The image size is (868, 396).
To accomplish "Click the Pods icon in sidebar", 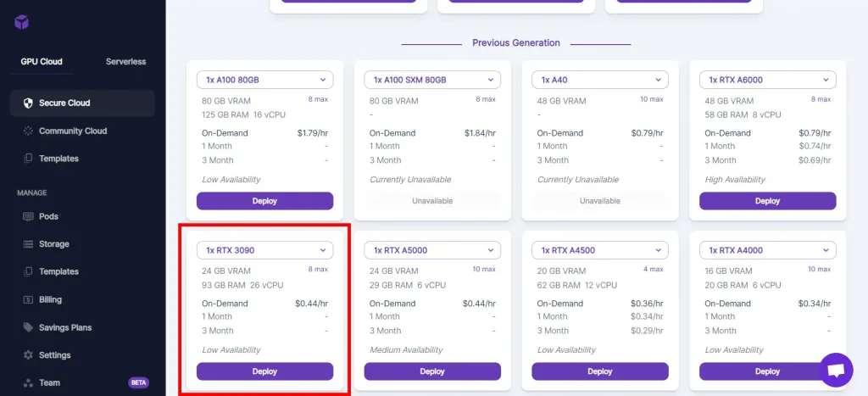I will [28, 216].
